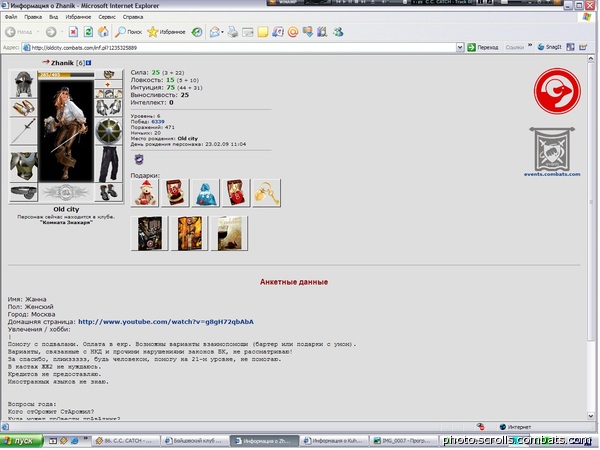Screen dimensions: 600x450
Task: Switch to Информация о Kuh taskbar window
Action: [x=334, y=441]
